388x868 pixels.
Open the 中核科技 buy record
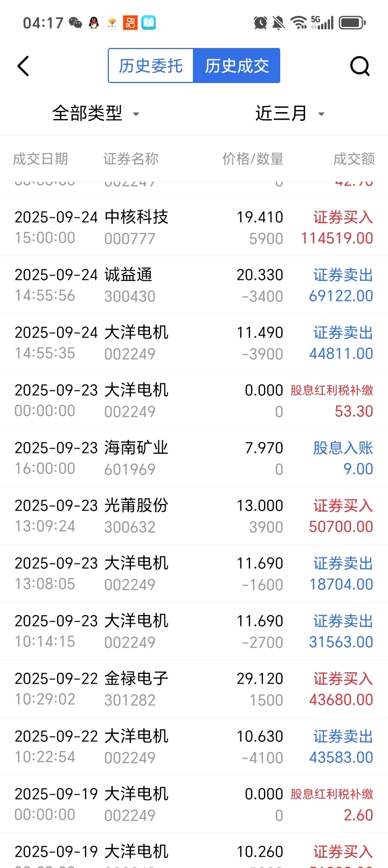click(194, 227)
